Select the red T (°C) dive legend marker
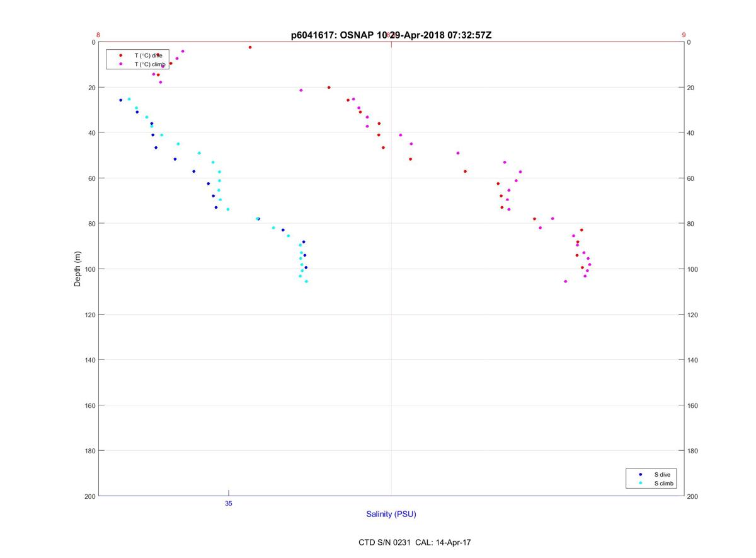This screenshot has height=558, width=756. tap(120, 55)
